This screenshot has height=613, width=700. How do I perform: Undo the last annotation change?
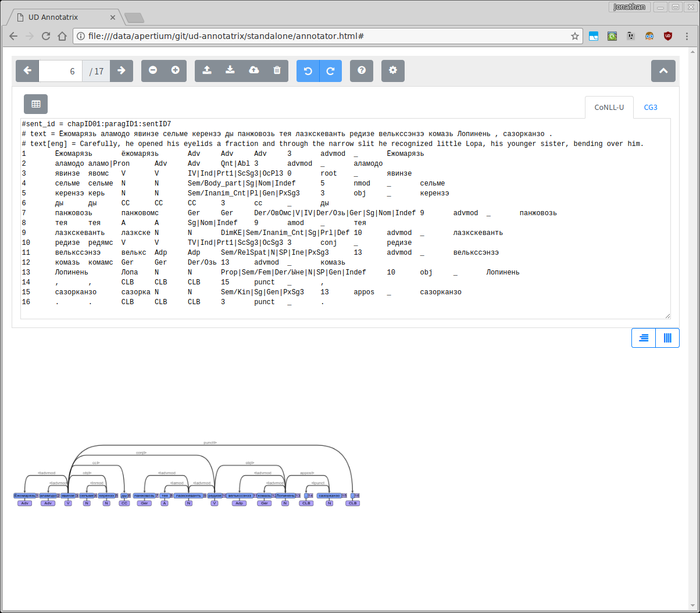[x=308, y=70]
